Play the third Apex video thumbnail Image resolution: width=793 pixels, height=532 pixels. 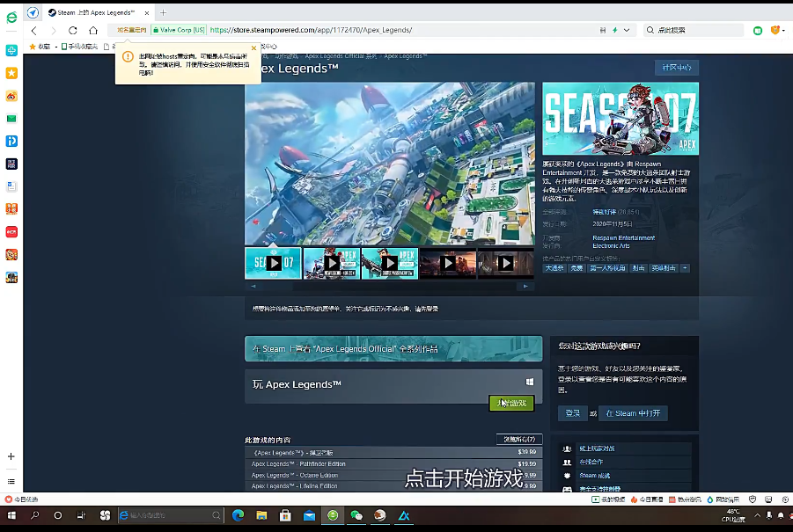click(x=389, y=263)
